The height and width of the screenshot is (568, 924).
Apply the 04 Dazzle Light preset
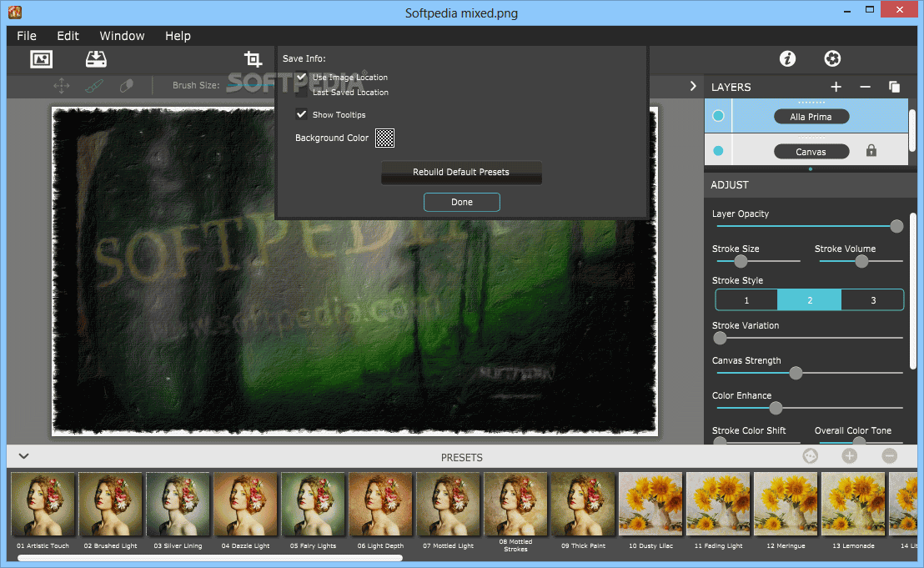[x=245, y=505]
